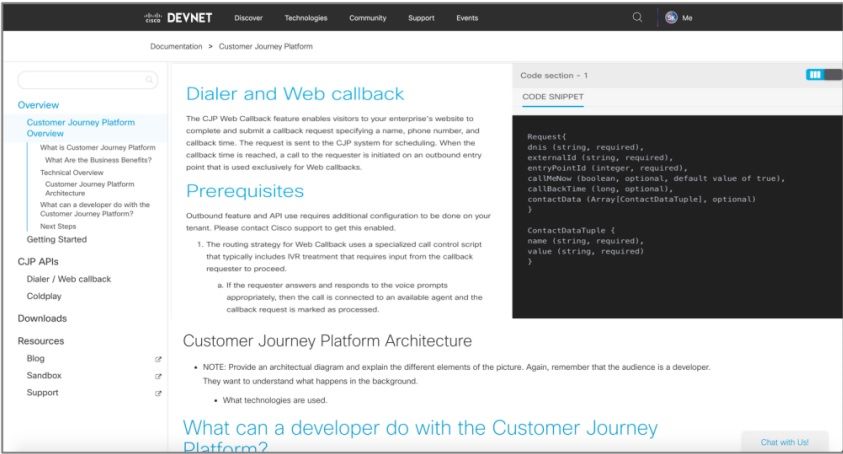Open Next Steps in sidebar
Image resolution: width=843 pixels, height=454 pixels.
point(58,226)
